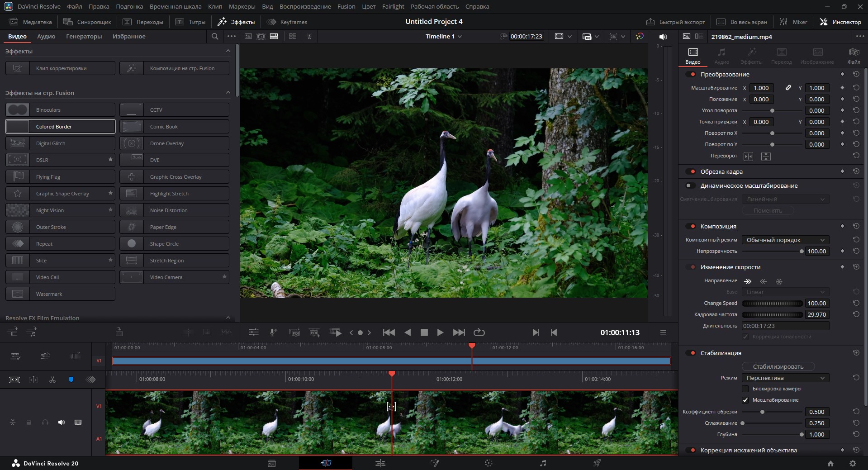Switch to the Генераторы tab
Viewport: 868px width, 470px height.
84,36
